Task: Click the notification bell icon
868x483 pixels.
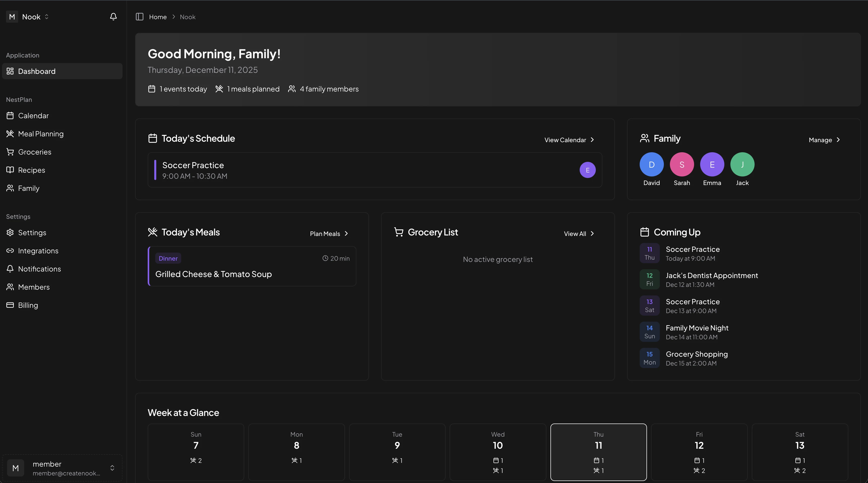Action: pos(113,16)
